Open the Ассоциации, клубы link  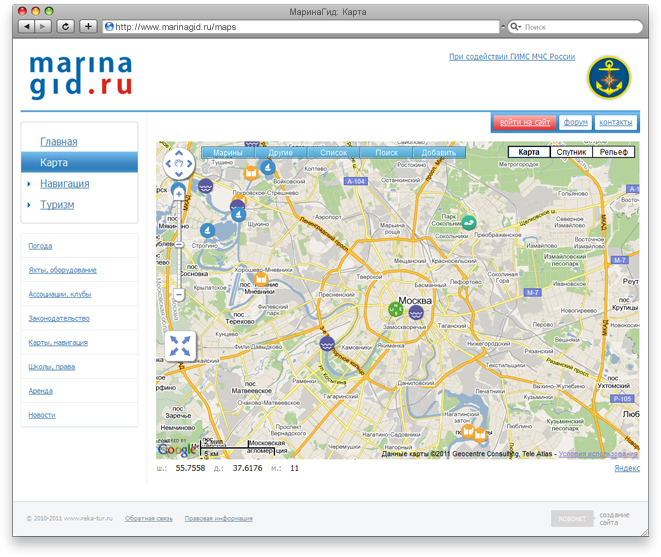[x=59, y=294]
